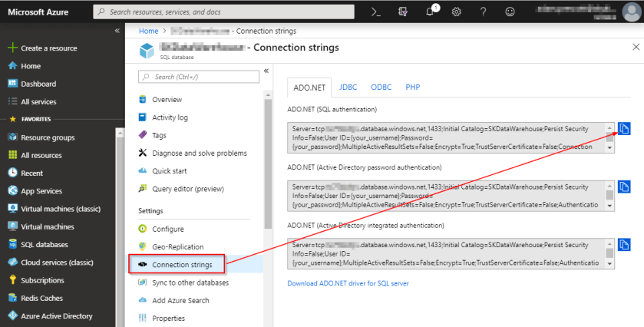The image size is (644, 327).
Task: Select the PHP tab
Action: (x=412, y=88)
